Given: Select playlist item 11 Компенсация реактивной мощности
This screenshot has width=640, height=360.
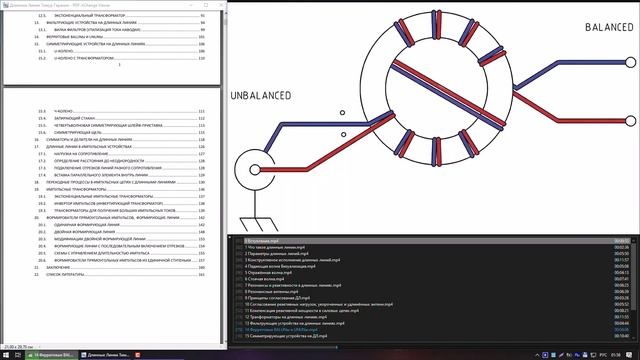Looking at the screenshot, I should pos(433,311).
